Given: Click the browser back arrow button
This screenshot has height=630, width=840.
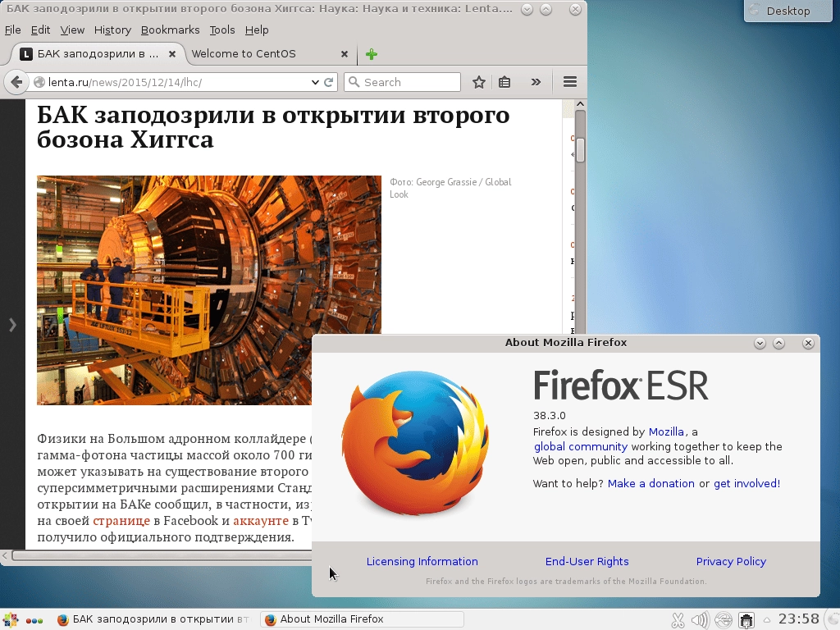Looking at the screenshot, I should (x=16, y=82).
